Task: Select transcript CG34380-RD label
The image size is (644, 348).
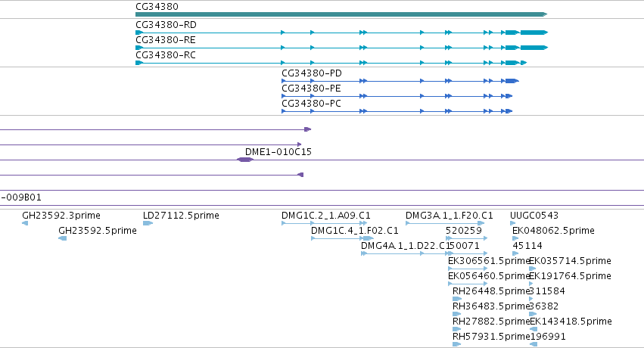Action: point(166,25)
